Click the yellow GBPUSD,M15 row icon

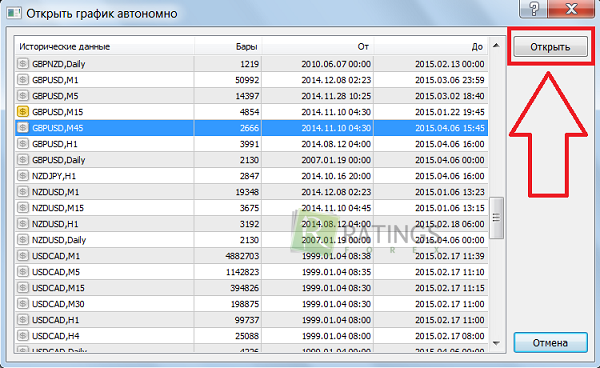coord(23,112)
